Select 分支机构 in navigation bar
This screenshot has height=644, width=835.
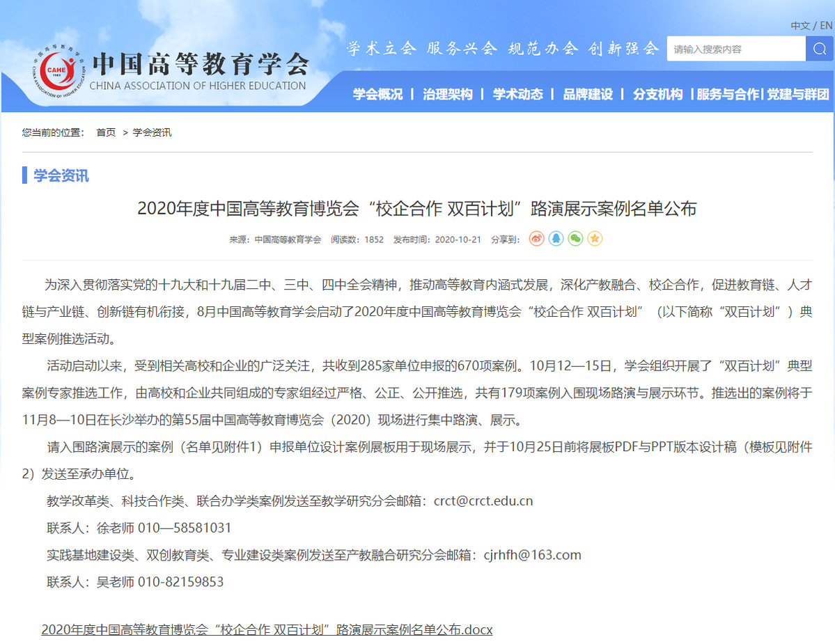pyautogui.click(x=657, y=95)
